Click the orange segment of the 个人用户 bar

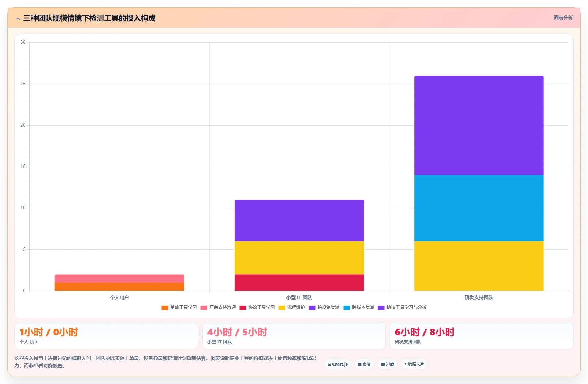click(119, 287)
